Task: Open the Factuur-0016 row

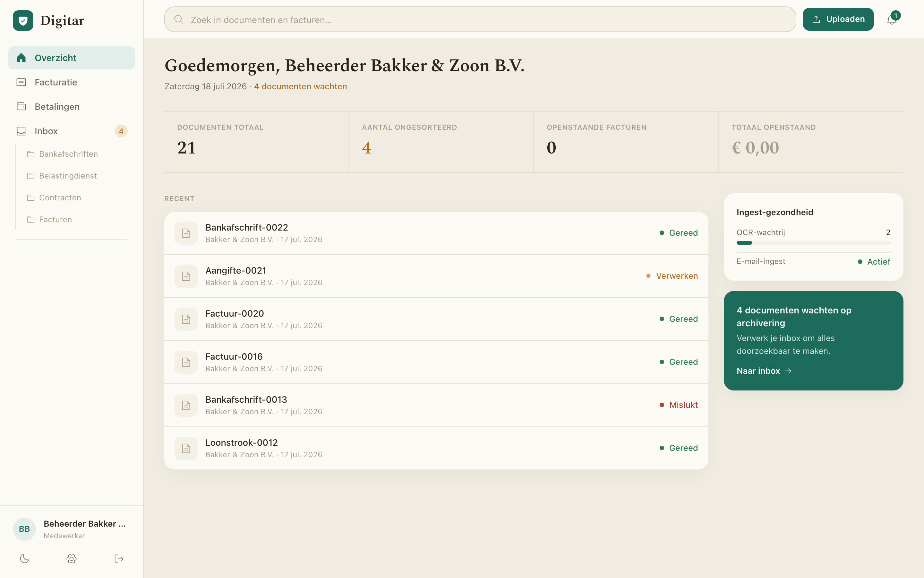Action: pyautogui.click(x=436, y=362)
